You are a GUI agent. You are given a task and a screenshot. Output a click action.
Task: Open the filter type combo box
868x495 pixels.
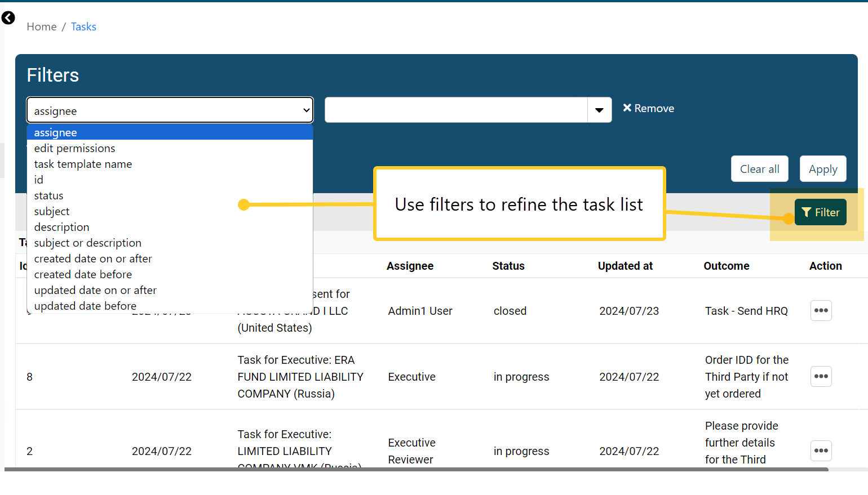tap(169, 110)
